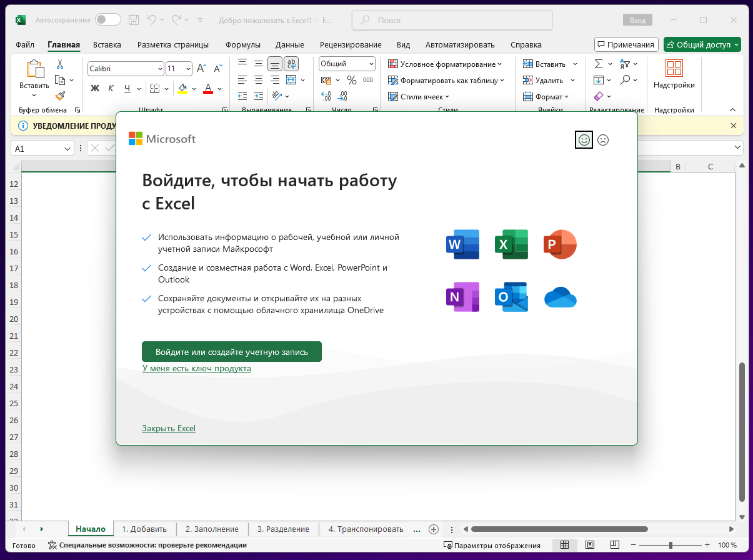Select Normal view grid icon in status bar

564,545
